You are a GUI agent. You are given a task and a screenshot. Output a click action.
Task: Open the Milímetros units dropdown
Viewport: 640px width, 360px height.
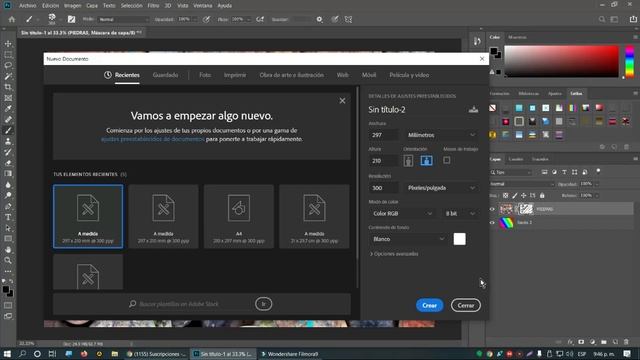(x=441, y=135)
